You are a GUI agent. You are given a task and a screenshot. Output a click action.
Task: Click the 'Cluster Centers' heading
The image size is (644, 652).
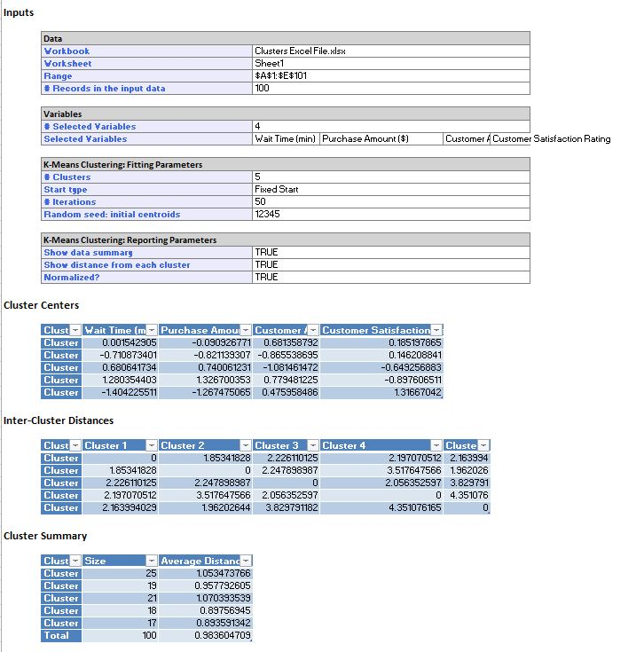[x=41, y=305]
